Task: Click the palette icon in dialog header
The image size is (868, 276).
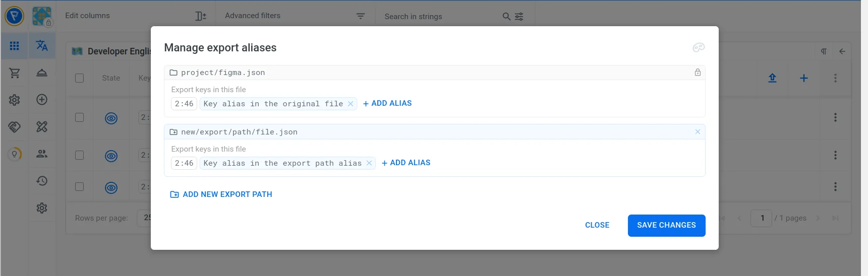Action: [x=698, y=47]
